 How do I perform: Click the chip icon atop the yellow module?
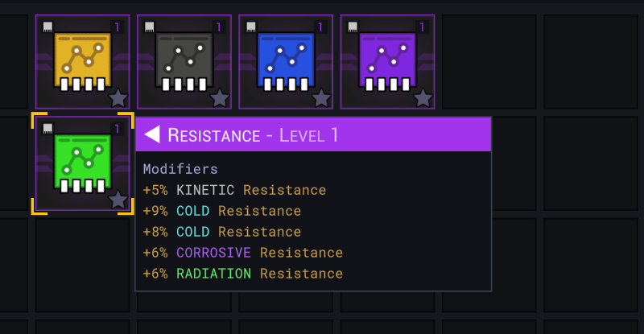coord(48,27)
